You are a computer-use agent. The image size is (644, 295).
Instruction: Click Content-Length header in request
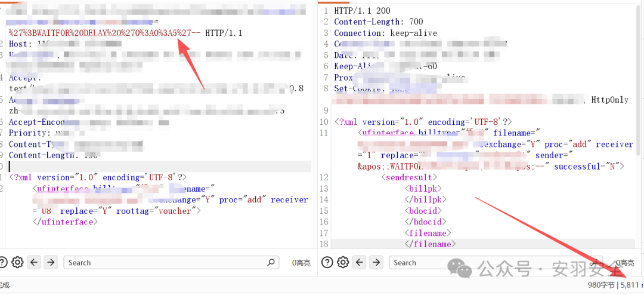(52, 155)
